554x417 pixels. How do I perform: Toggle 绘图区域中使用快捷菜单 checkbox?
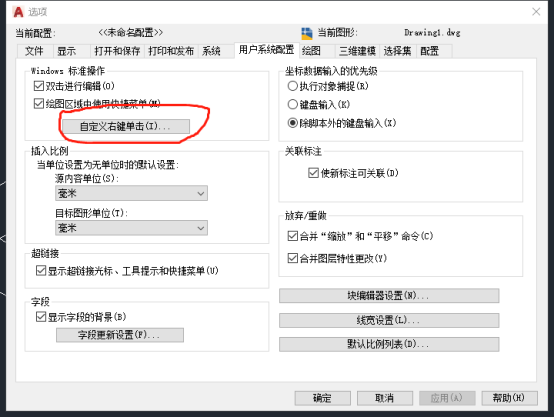[39, 104]
